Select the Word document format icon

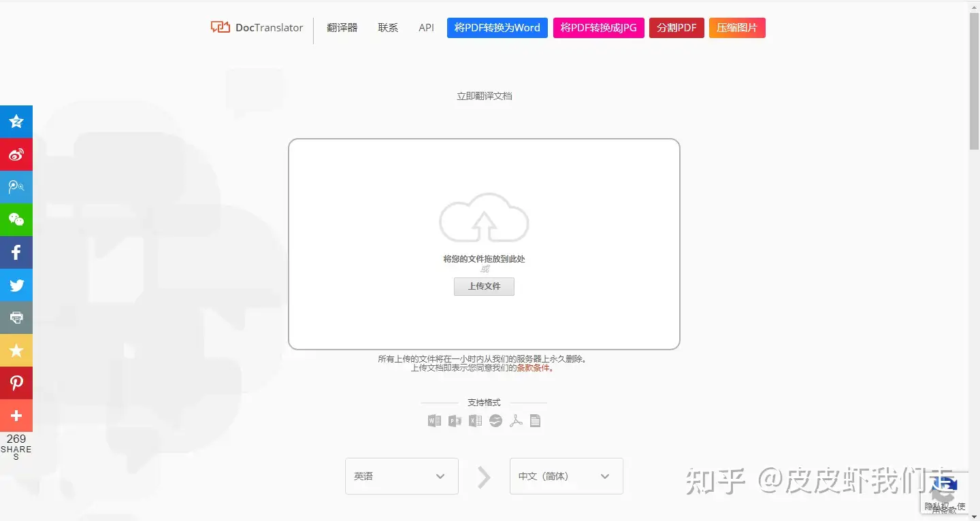434,420
